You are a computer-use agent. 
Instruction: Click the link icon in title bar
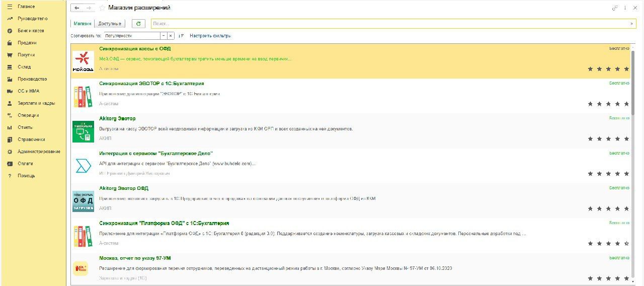tap(615, 8)
